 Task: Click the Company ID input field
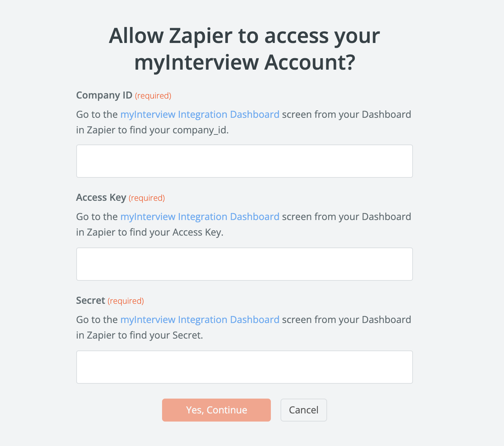(244, 161)
